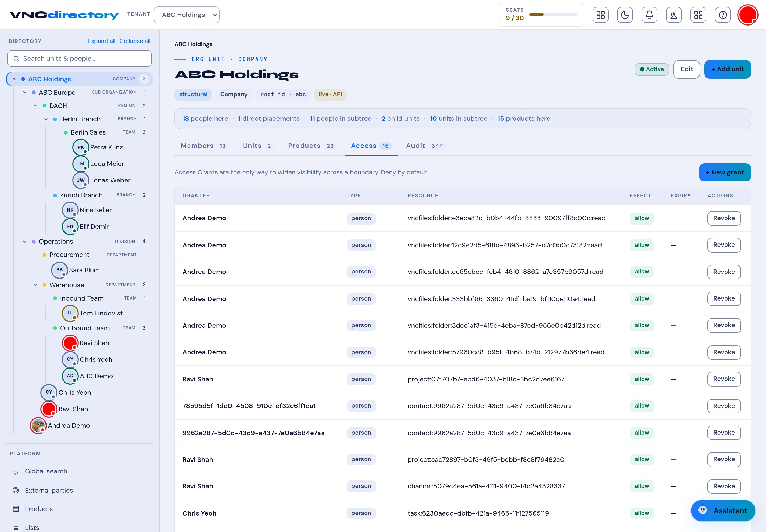This screenshot has width=766, height=532.
Task: Switch to the Audit tab
Action: pyautogui.click(x=425, y=146)
